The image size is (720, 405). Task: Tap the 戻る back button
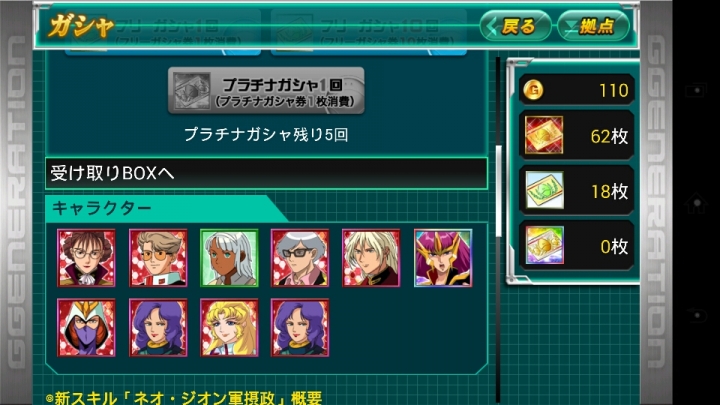pyautogui.click(x=515, y=26)
